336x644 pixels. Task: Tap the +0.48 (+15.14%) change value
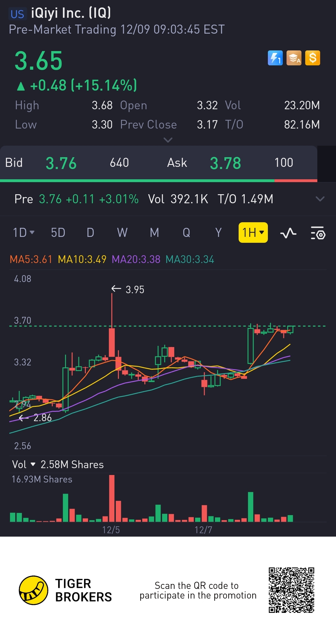click(83, 85)
